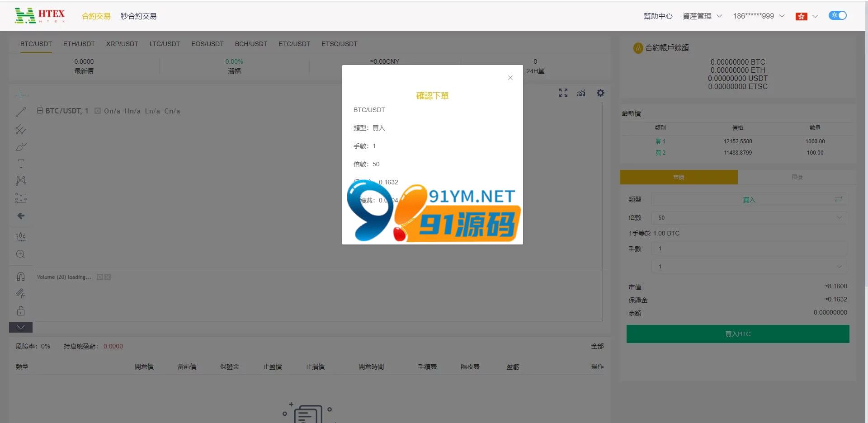Collapse the drawing toolbar chevron
The width and height of the screenshot is (868, 423).
21,327
